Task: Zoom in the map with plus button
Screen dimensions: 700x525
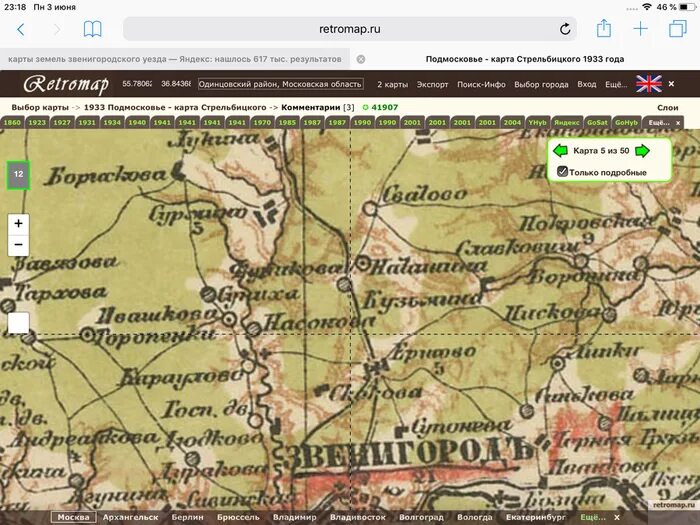Action: tap(18, 224)
